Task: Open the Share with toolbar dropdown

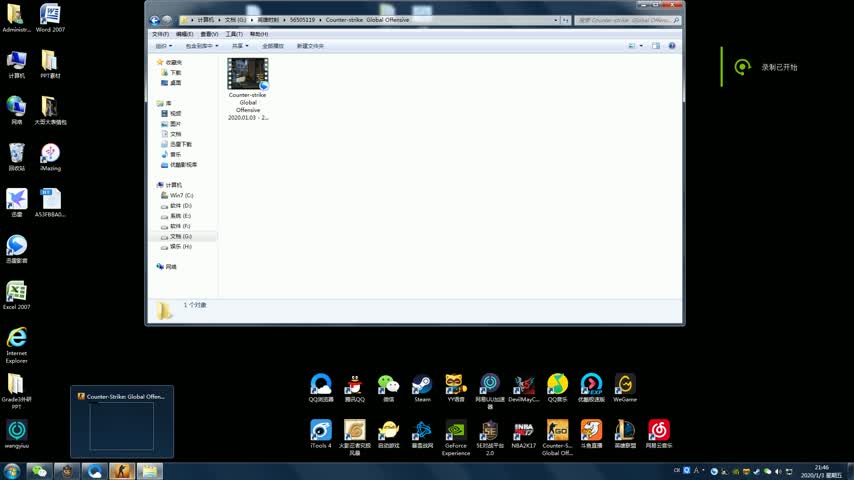Action: (x=240, y=46)
